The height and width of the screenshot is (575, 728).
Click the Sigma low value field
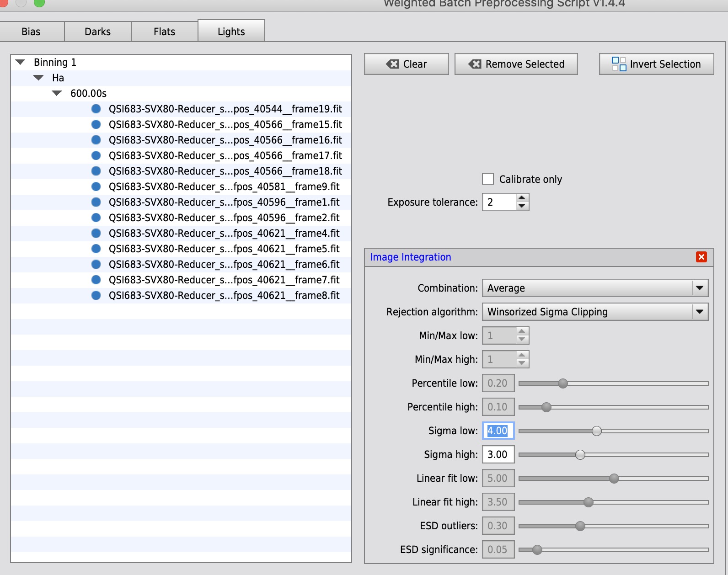click(x=498, y=431)
